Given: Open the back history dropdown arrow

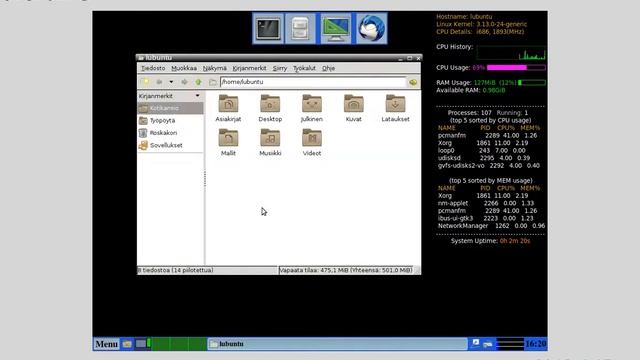Looking at the screenshot, I should (171, 82).
